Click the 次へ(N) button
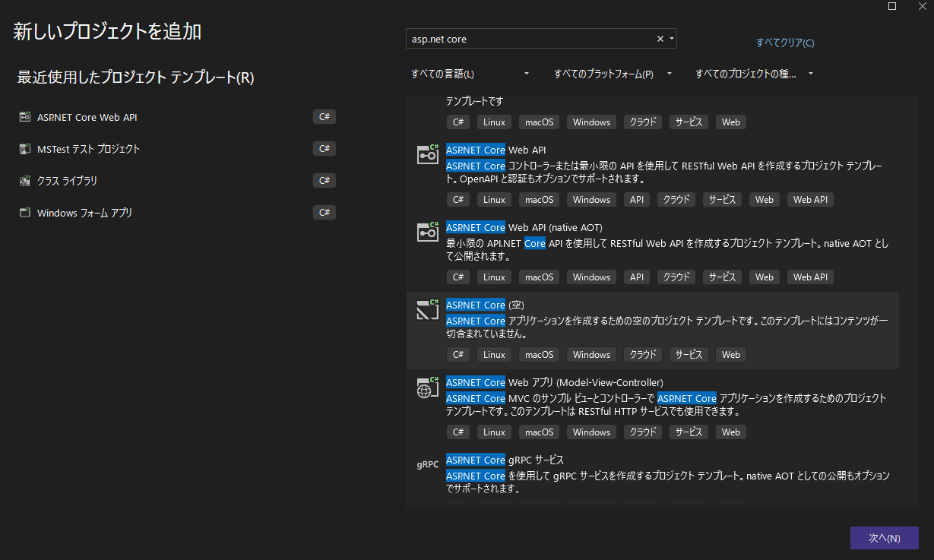934x560 pixels. 885,538
